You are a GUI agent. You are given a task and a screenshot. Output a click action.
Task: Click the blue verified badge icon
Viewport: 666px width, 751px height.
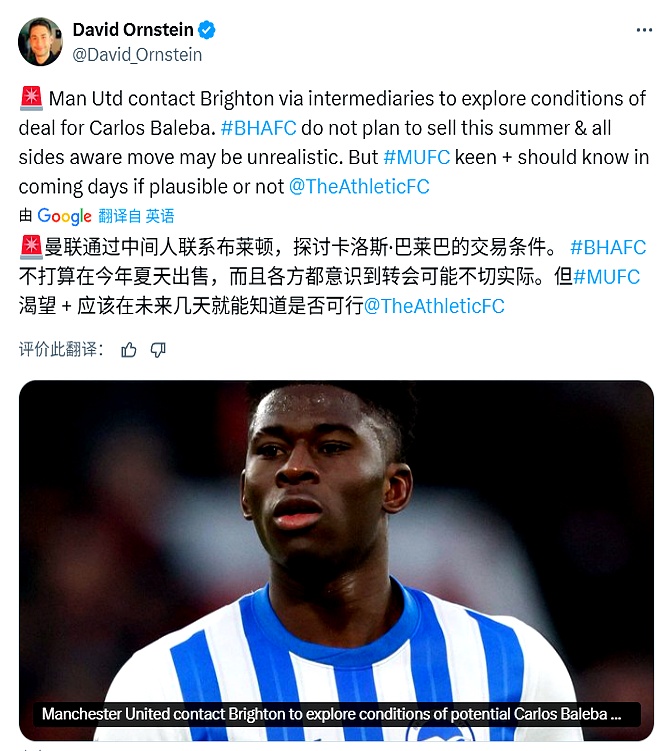[207, 30]
